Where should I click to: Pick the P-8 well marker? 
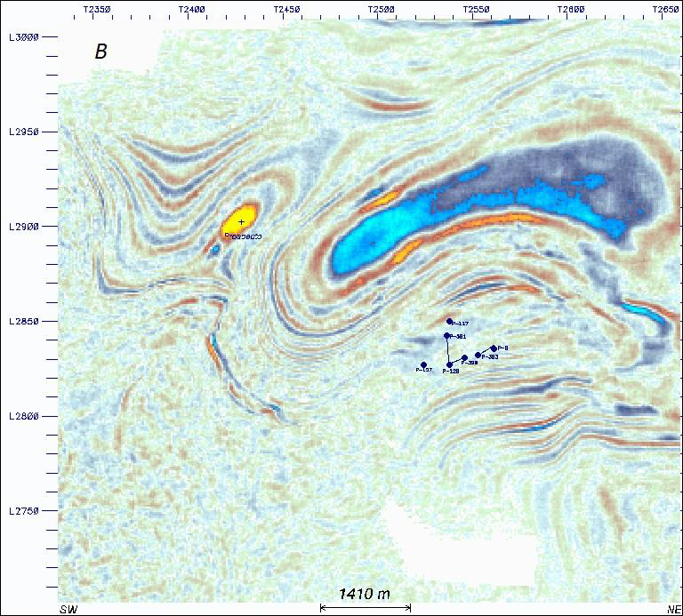coord(494,348)
